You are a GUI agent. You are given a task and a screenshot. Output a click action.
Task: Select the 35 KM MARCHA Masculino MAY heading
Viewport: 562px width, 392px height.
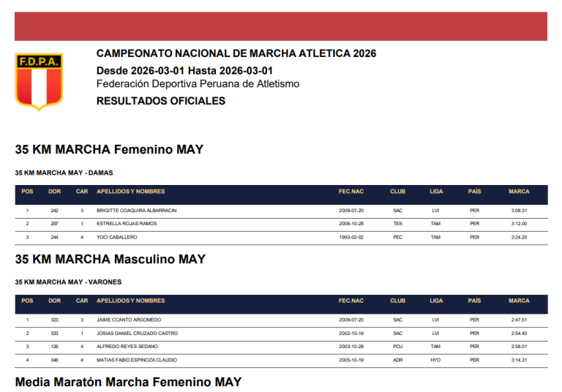(110, 259)
